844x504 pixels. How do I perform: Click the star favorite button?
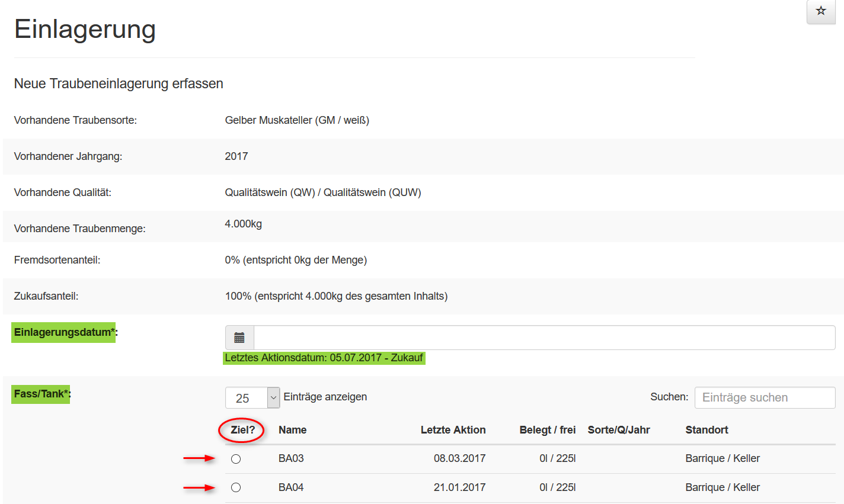click(x=821, y=11)
